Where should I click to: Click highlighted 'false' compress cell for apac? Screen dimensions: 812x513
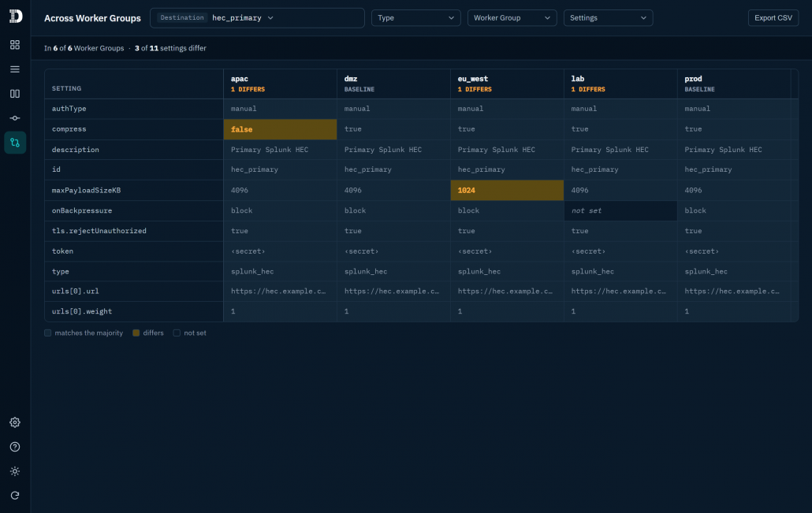pos(280,129)
